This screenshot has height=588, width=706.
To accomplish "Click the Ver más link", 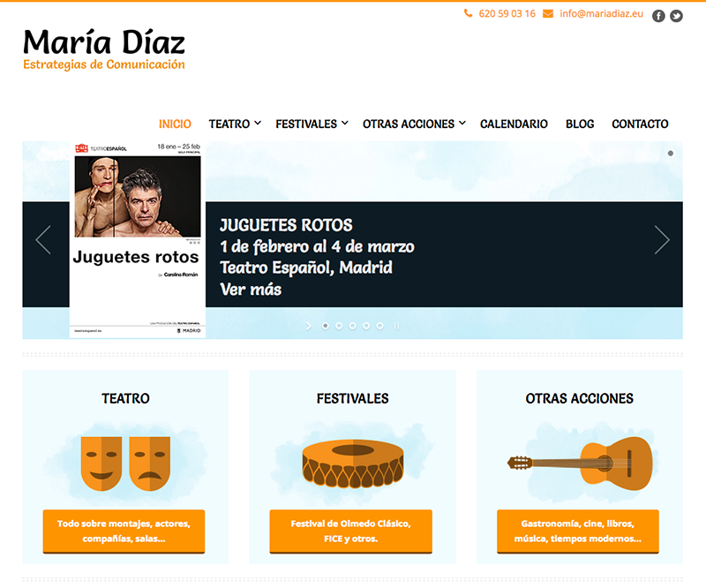I will (x=251, y=290).
